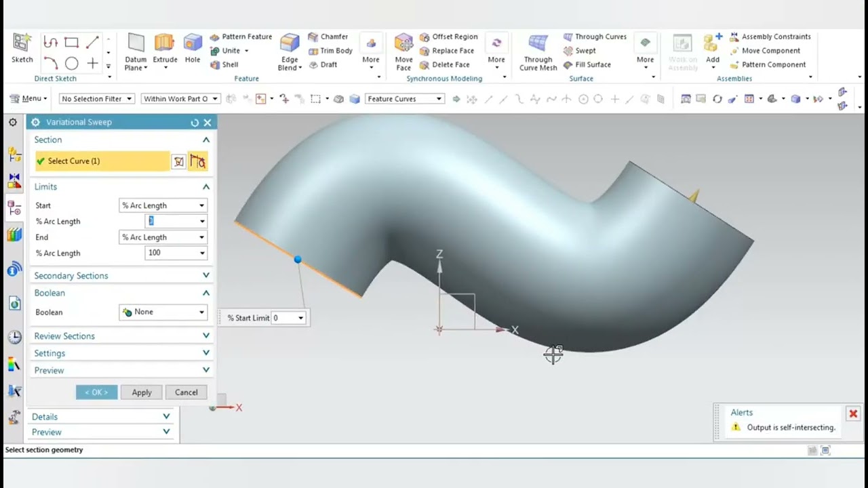Open the End limit type dropdown
The image size is (868, 488).
click(x=163, y=237)
